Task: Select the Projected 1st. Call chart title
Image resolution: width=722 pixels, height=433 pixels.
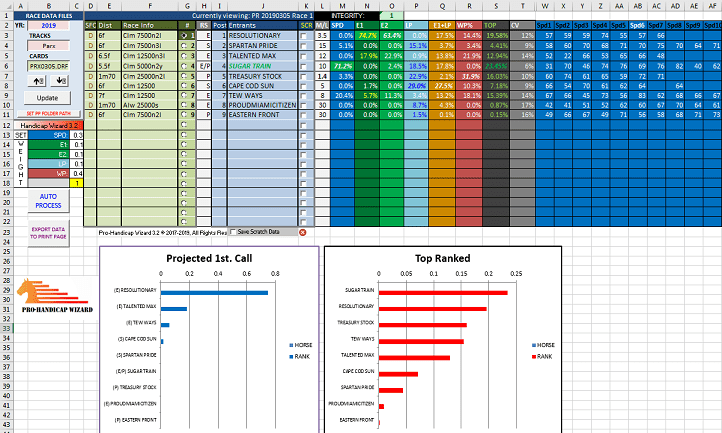Action: [x=209, y=260]
